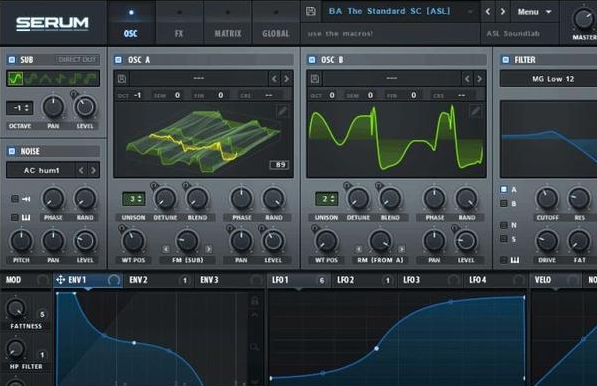Viewport: 597px width, 386px height.
Task: Click the MASTER volume knob
Action: tap(584, 19)
